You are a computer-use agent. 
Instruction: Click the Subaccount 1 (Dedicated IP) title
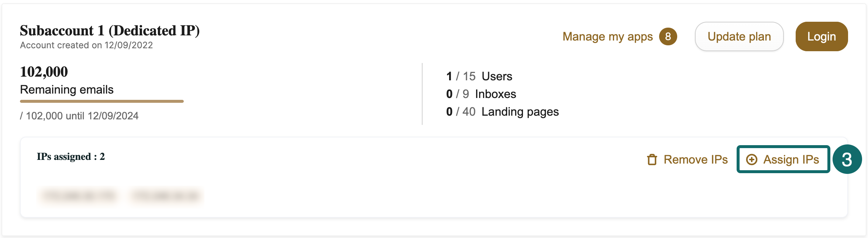pyautogui.click(x=110, y=31)
